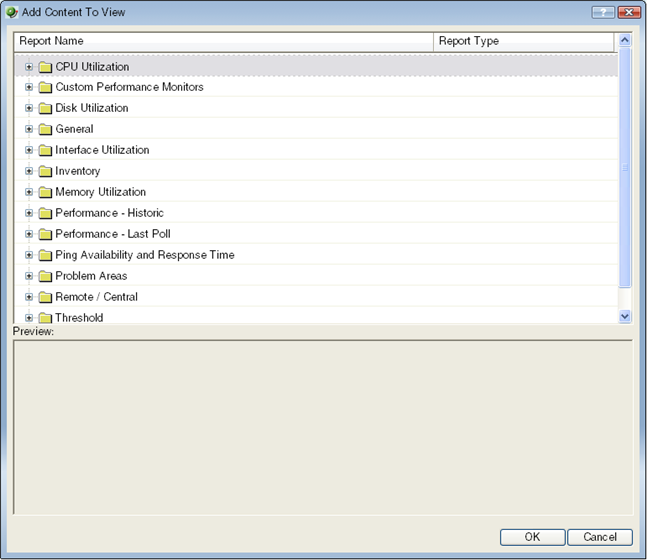Click the CPU Utilization folder icon
Viewport: 647px width, 560px height.
tap(45, 67)
